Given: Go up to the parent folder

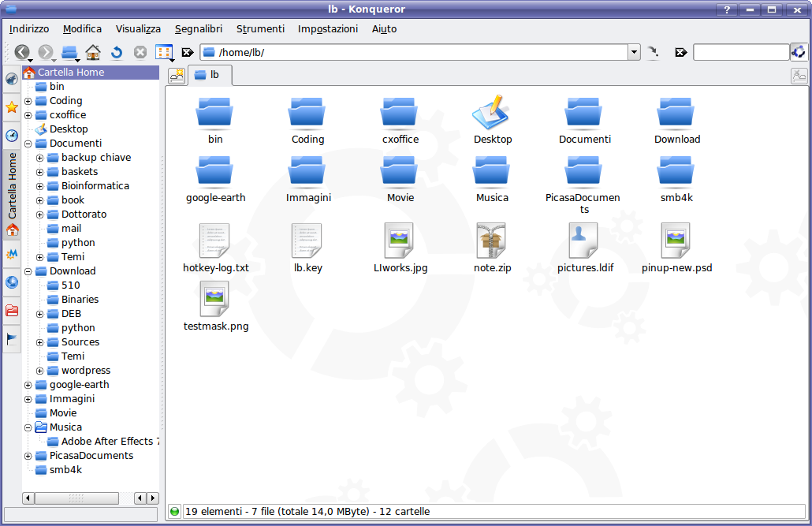Looking at the screenshot, I should coord(69,53).
